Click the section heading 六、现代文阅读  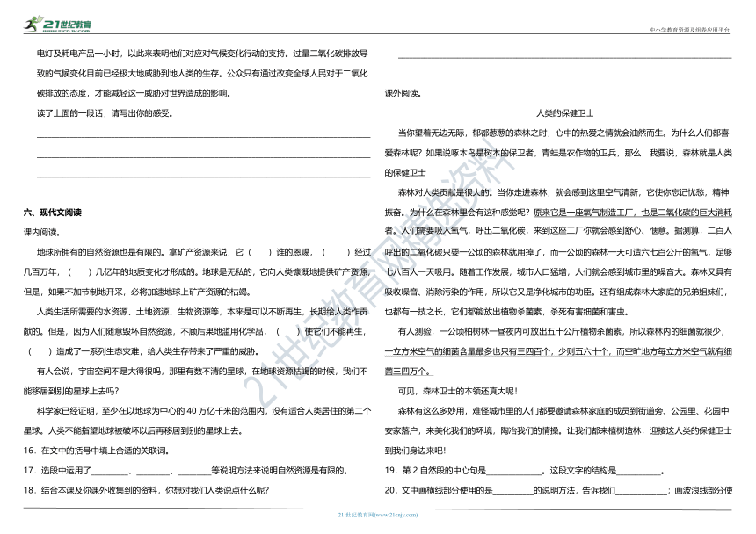[53, 213]
